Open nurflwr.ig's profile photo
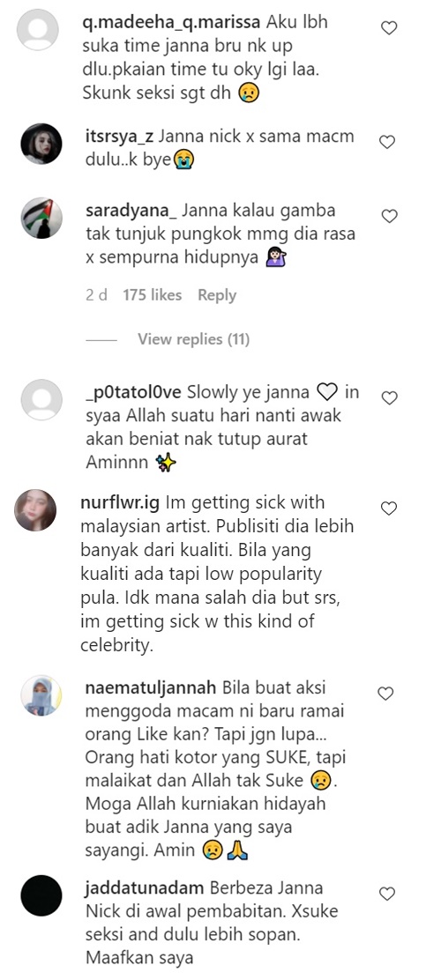This screenshot has width=426, height=980. pos(35,510)
